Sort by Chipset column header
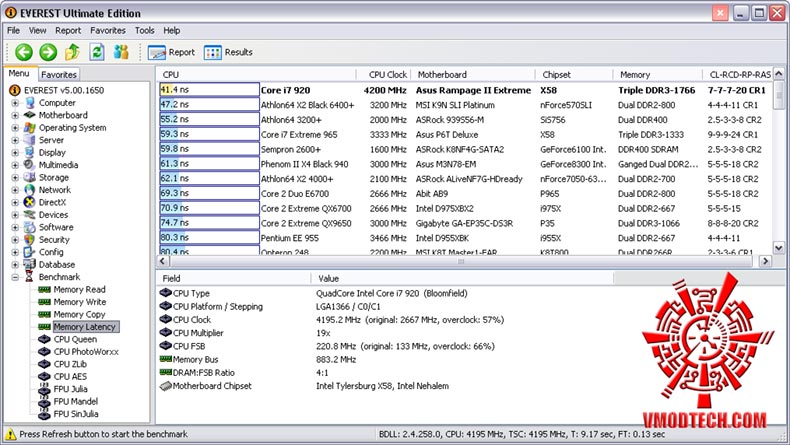The height and width of the screenshot is (445, 790). (574, 75)
